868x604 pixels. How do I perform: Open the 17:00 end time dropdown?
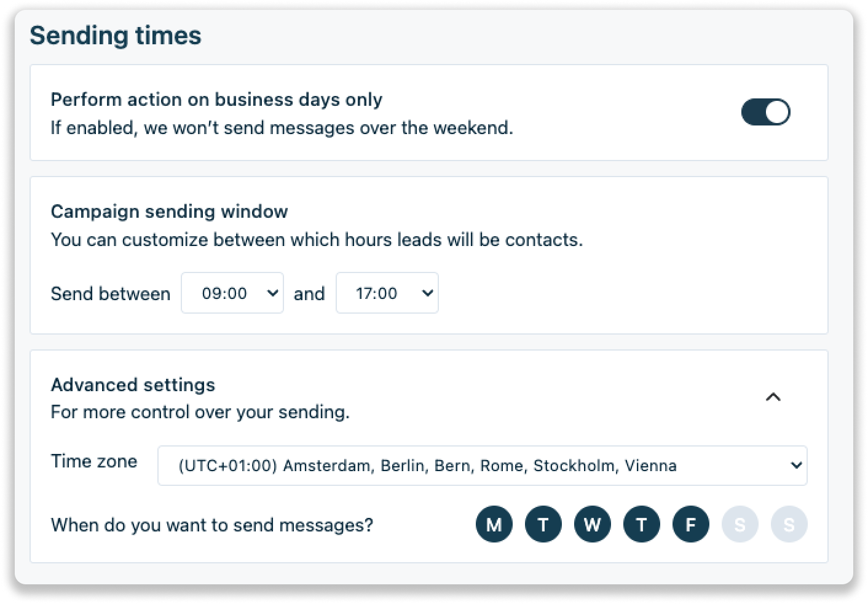coord(387,293)
